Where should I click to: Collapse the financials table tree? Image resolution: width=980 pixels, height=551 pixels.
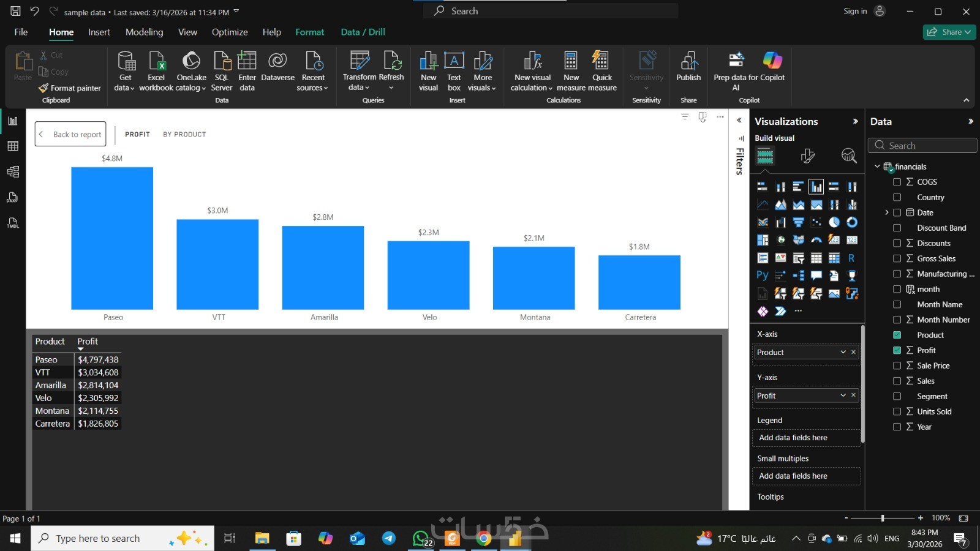tap(877, 167)
